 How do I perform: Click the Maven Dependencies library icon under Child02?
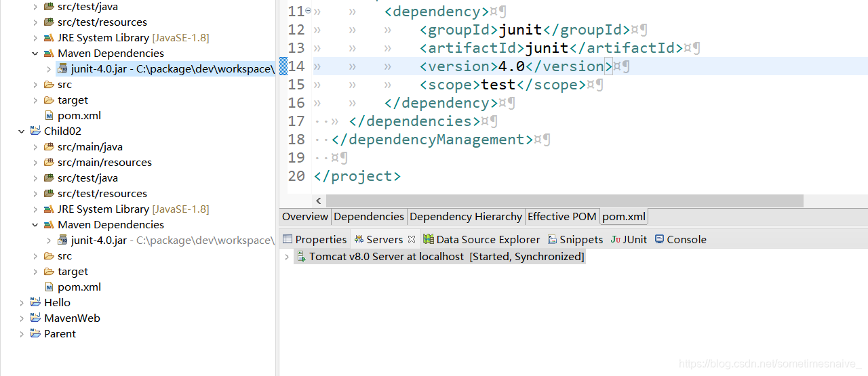click(49, 224)
